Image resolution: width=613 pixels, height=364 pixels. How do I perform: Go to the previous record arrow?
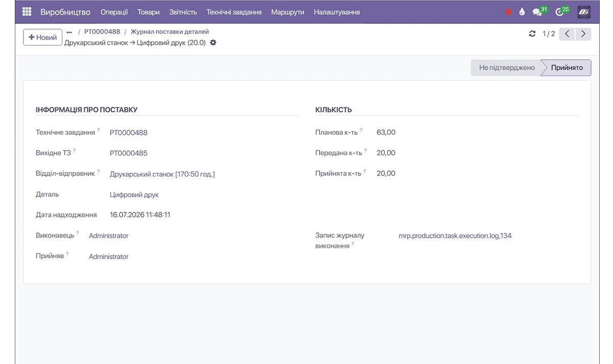coord(567,34)
